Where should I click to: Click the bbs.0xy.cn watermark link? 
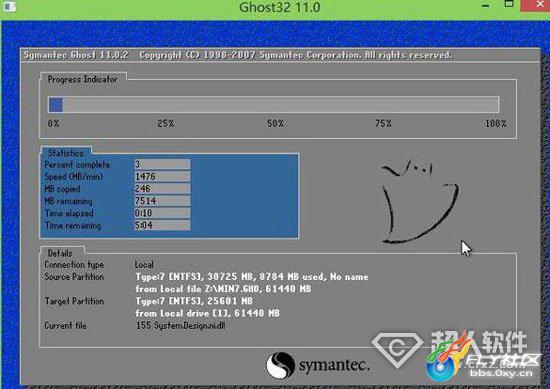point(501,373)
